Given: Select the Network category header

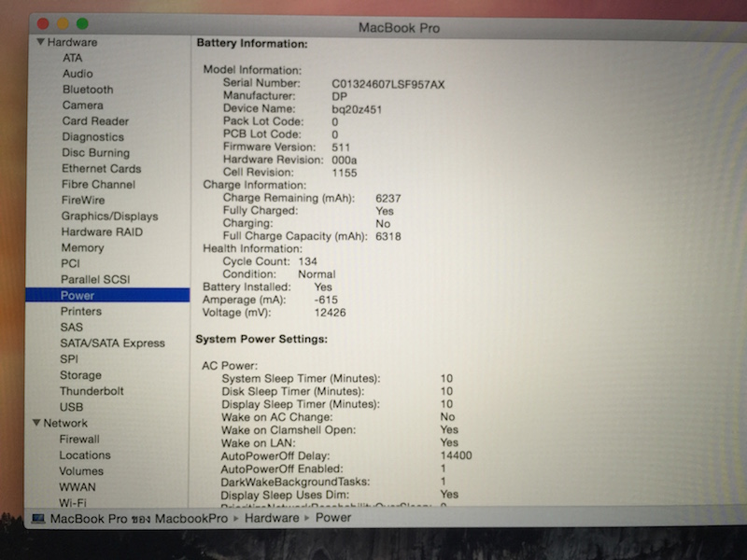Looking at the screenshot, I should [65, 423].
